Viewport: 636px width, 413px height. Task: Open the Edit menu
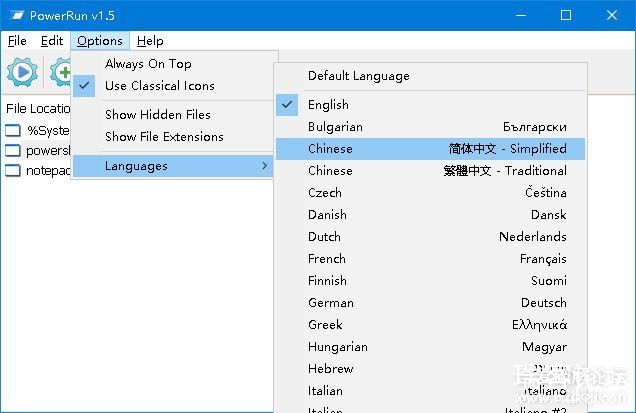tap(52, 41)
